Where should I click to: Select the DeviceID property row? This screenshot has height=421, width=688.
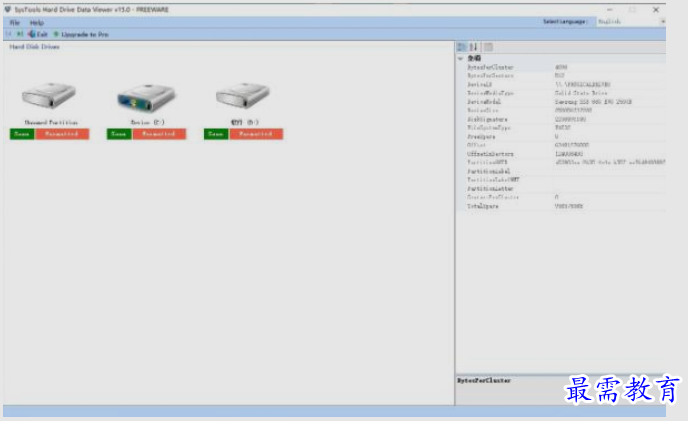click(561, 84)
